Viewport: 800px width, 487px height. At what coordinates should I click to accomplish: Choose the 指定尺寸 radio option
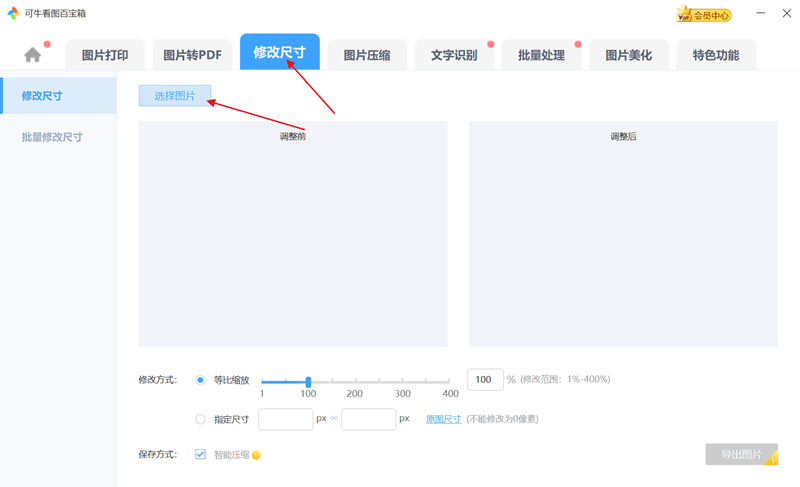pyautogui.click(x=201, y=419)
